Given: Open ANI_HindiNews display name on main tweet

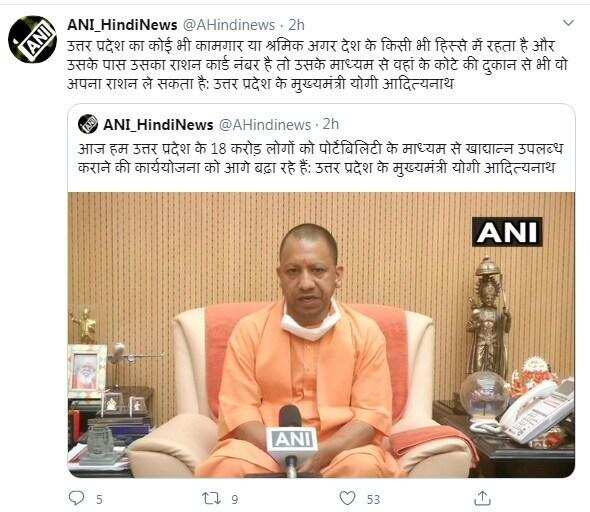Looking at the screenshot, I should pyautogui.click(x=122, y=25).
